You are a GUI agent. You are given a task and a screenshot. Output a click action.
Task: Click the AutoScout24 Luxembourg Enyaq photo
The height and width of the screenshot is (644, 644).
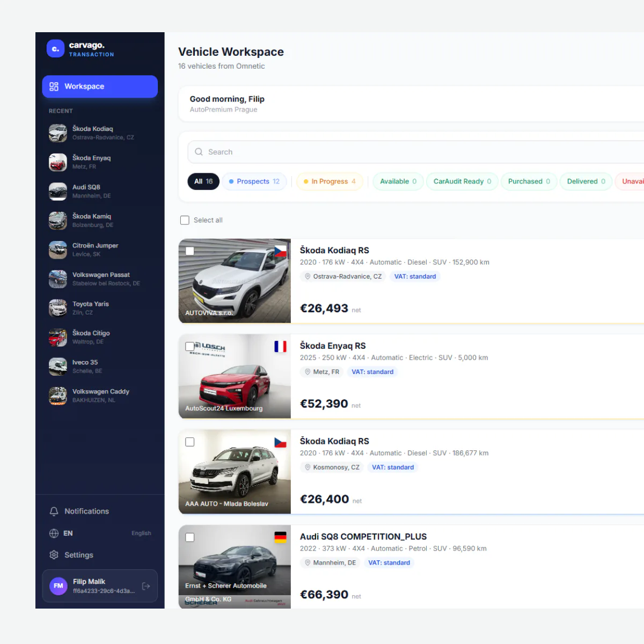(x=235, y=376)
